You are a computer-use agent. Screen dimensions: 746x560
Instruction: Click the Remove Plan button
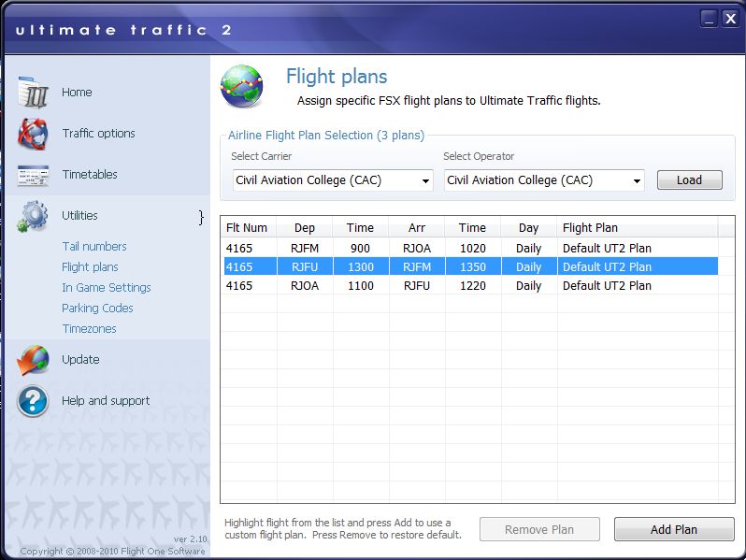coord(539,529)
